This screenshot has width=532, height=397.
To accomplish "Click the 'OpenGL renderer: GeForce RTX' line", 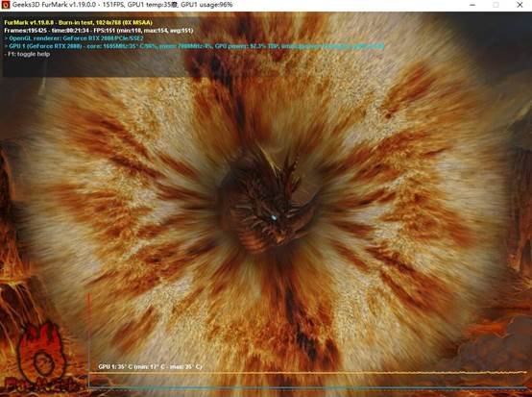I will pos(74,38).
